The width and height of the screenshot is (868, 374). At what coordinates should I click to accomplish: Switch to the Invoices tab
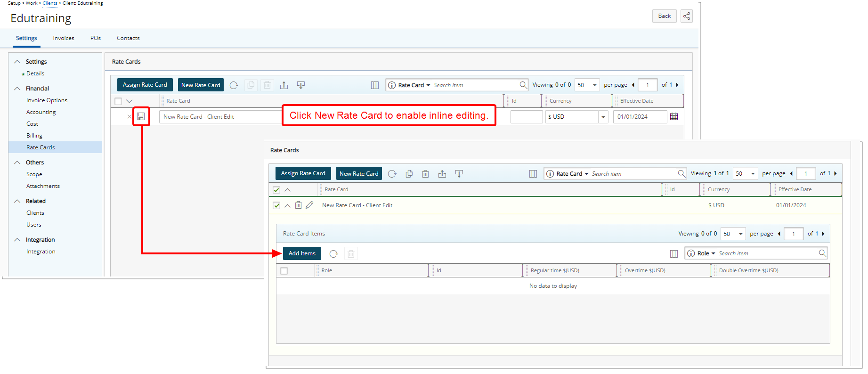64,38
